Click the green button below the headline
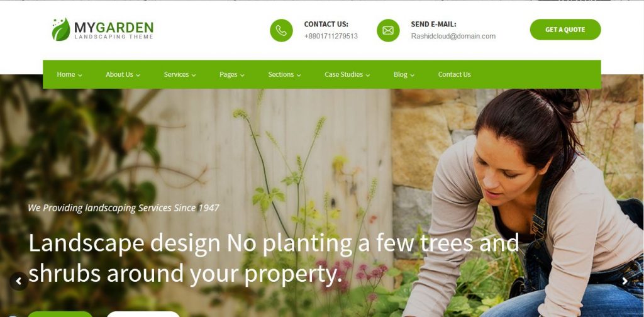Image resolution: width=644 pixels, height=317 pixels. coord(60,314)
